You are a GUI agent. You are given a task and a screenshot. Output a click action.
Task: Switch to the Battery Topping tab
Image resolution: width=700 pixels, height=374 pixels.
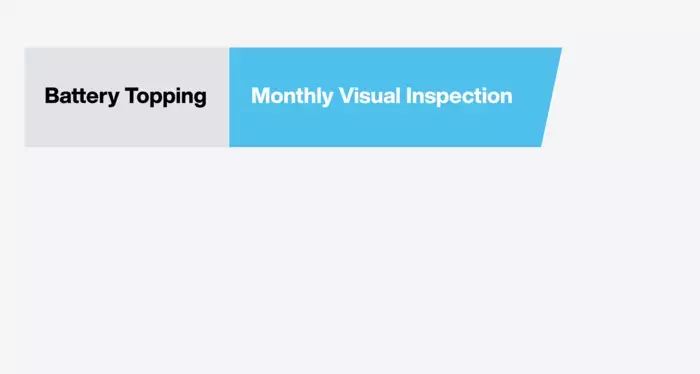127,97
